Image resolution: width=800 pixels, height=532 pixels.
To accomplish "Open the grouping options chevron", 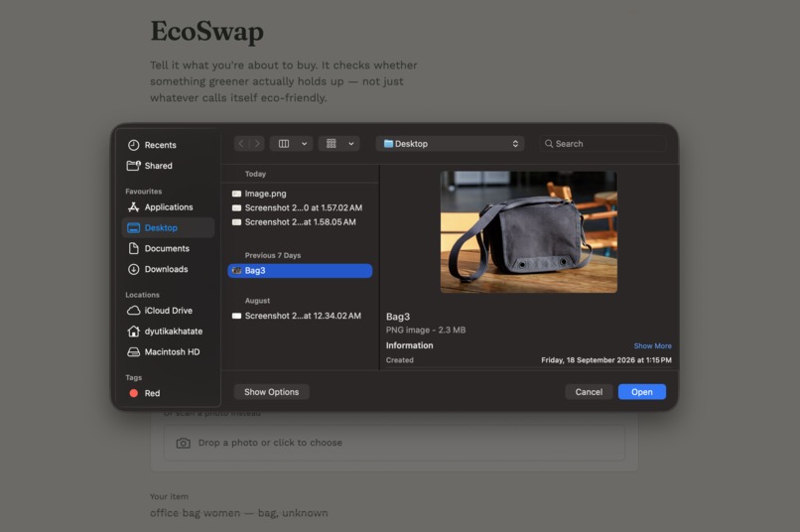I will [351, 144].
